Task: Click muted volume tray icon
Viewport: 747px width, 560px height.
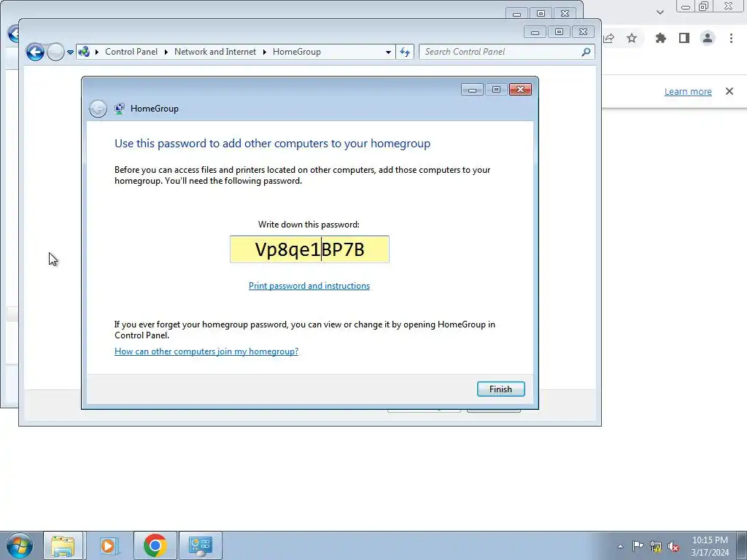Action: (673, 547)
